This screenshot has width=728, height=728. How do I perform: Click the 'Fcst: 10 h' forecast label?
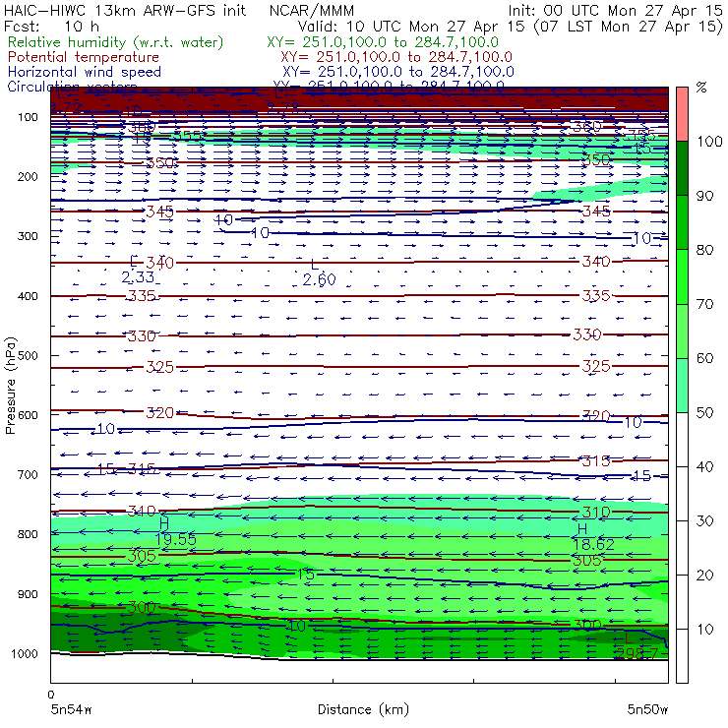(x=51, y=27)
